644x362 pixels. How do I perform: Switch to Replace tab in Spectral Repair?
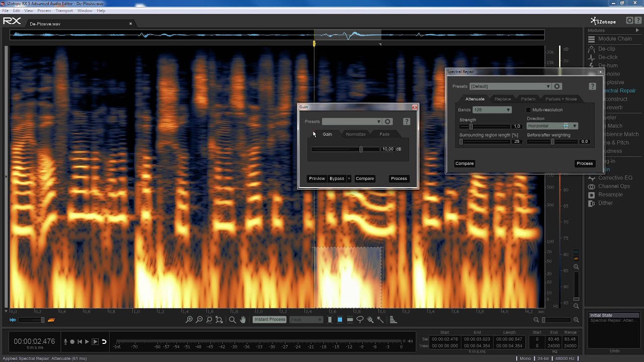click(x=503, y=99)
